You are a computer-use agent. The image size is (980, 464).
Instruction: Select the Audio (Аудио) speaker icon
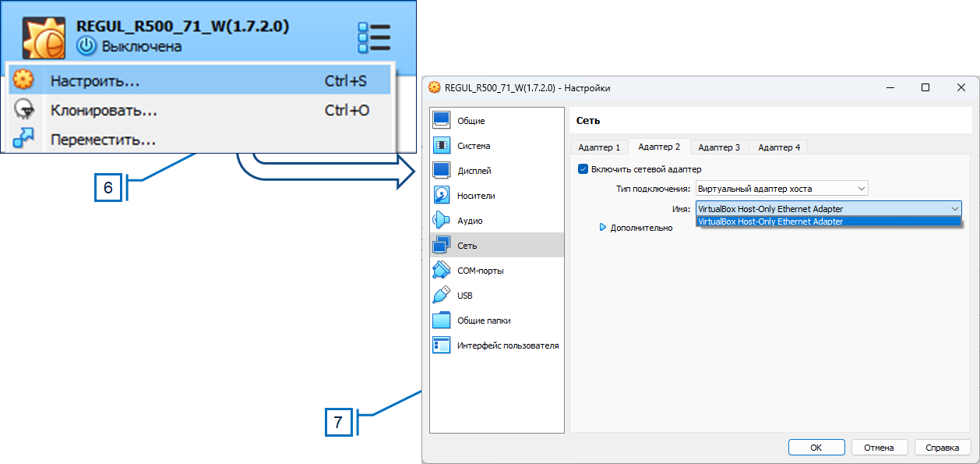pyautogui.click(x=442, y=221)
